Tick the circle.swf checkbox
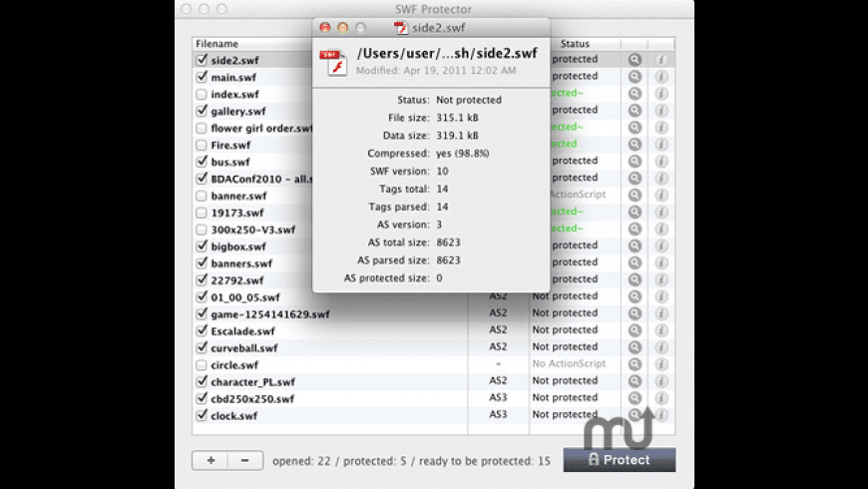 (202, 365)
